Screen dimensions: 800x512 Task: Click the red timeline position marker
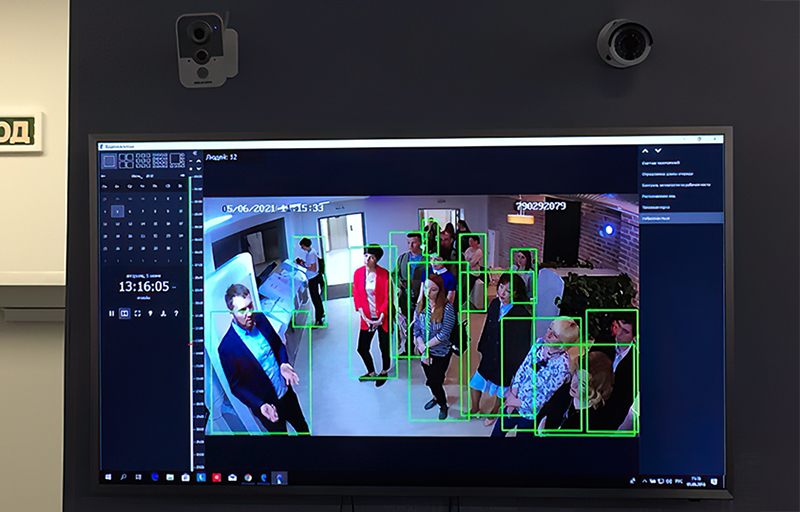190,344
